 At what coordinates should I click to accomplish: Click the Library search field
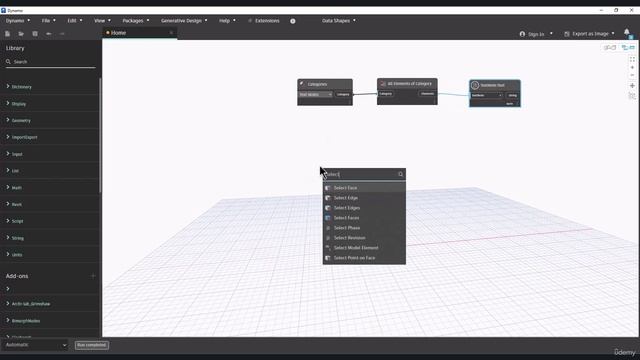point(51,62)
